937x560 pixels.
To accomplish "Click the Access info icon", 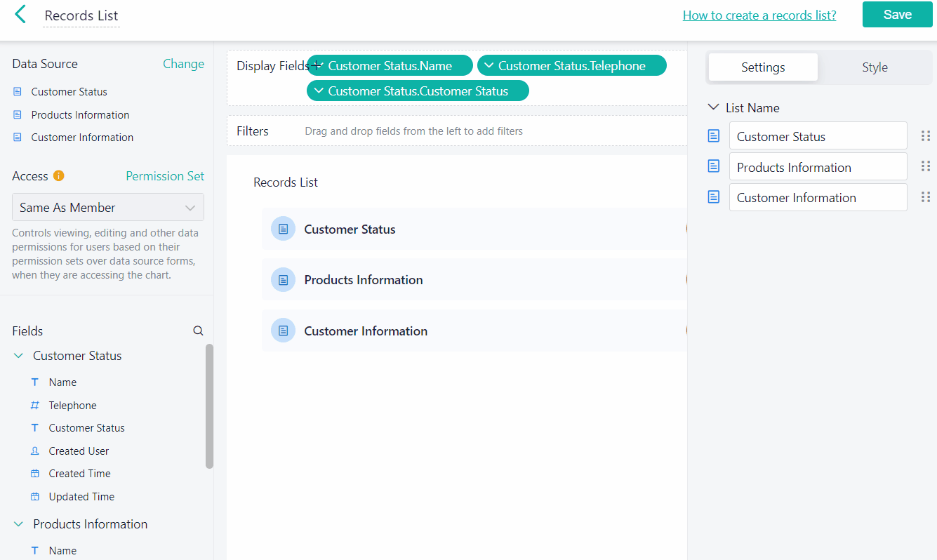I will (x=59, y=176).
